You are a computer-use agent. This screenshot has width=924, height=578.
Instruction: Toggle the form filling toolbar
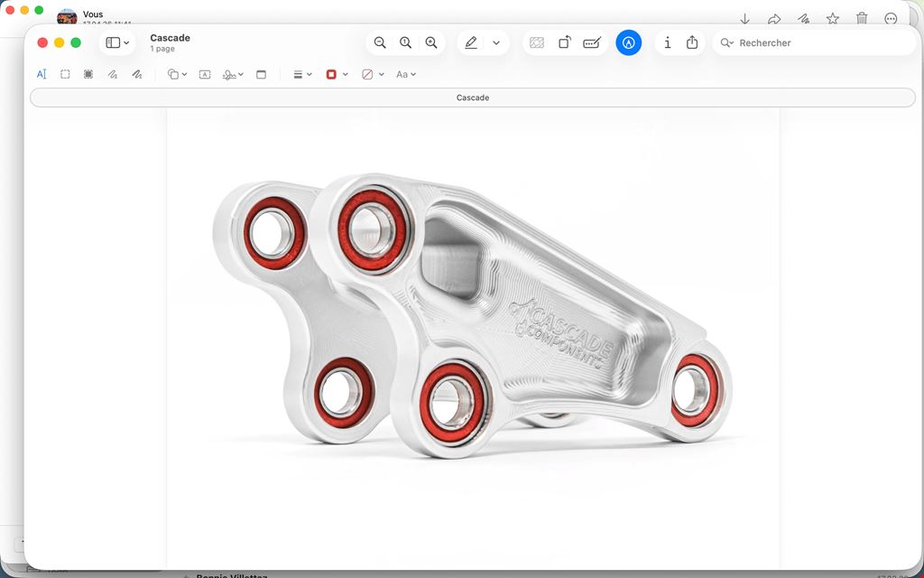point(592,42)
